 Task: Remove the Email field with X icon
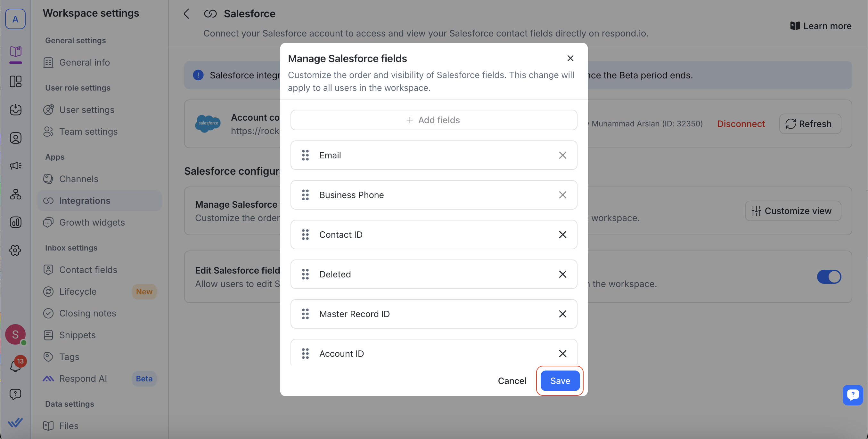pyautogui.click(x=562, y=155)
